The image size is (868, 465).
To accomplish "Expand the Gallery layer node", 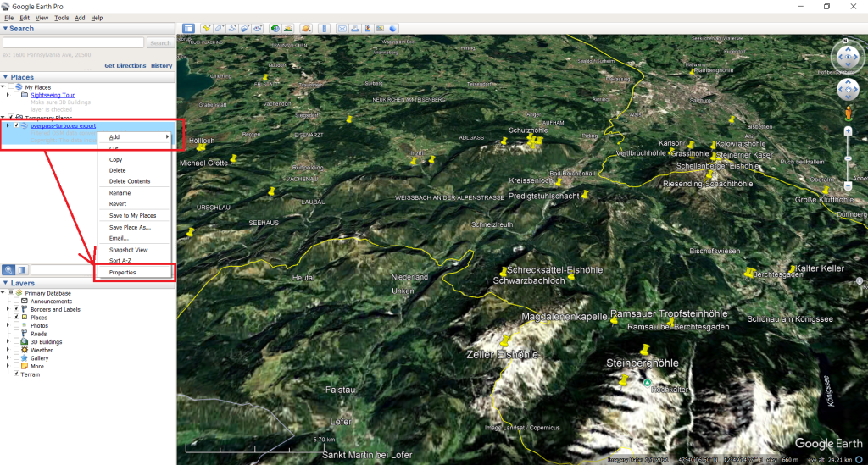I will click(8, 357).
